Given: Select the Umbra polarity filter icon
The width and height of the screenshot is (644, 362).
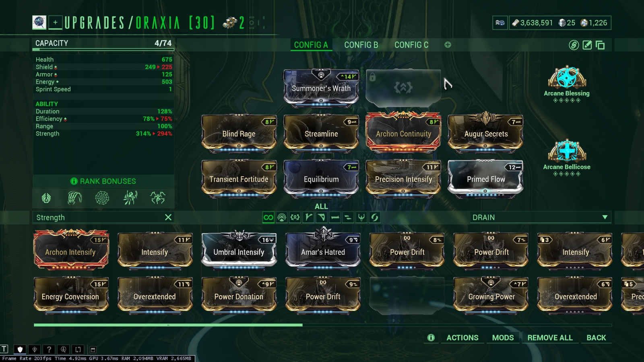Looking at the screenshot, I should point(361,218).
